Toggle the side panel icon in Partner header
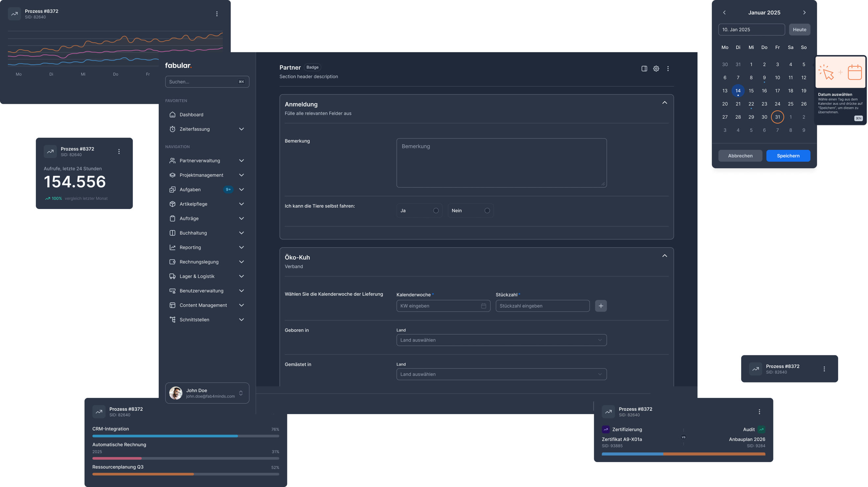868x487 pixels. click(x=644, y=69)
